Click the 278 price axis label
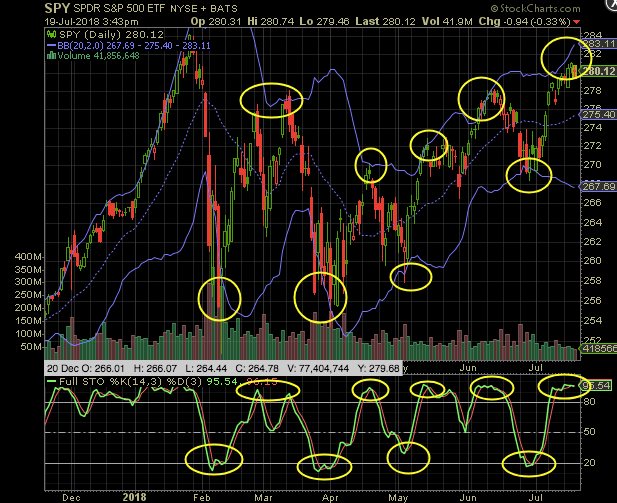This screenshot has width=617, height=503. (x=592, y=91)
